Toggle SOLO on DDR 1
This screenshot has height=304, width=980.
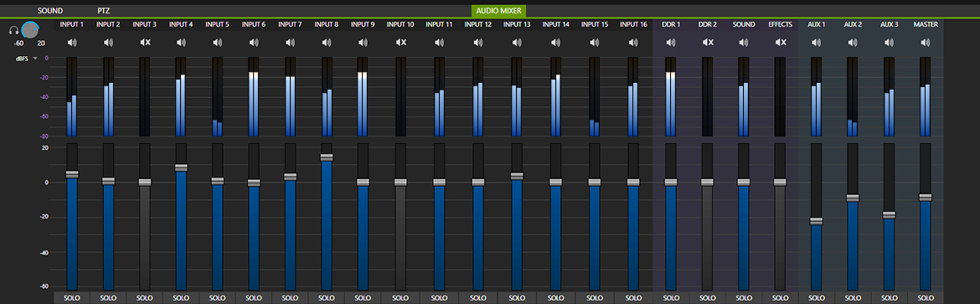(671, 298)
